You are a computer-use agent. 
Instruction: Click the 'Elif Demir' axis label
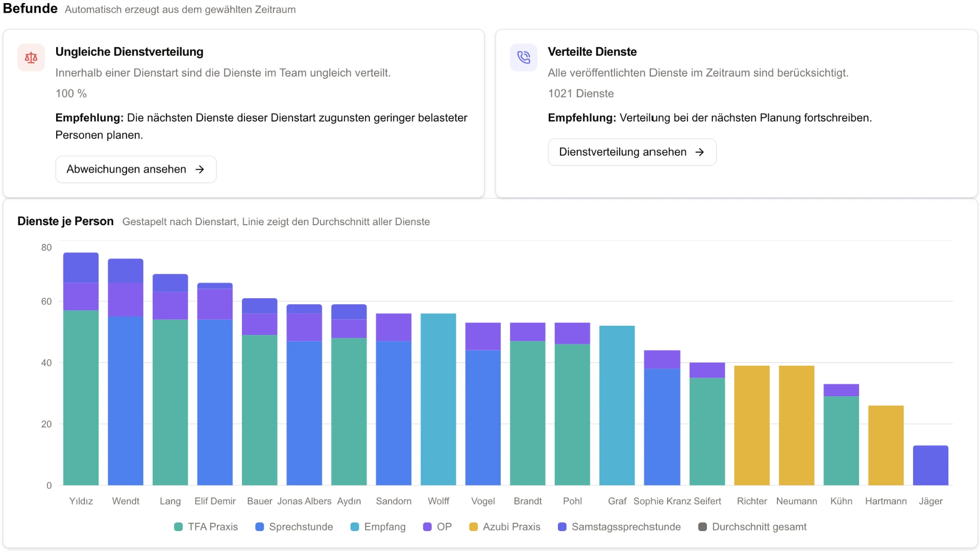(215, 501)
